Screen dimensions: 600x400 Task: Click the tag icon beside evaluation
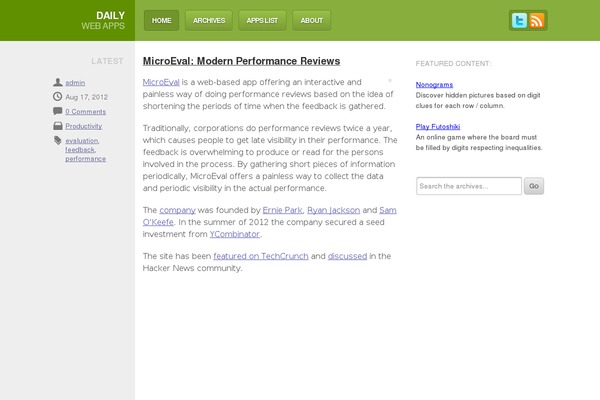(x=58, y=140)
